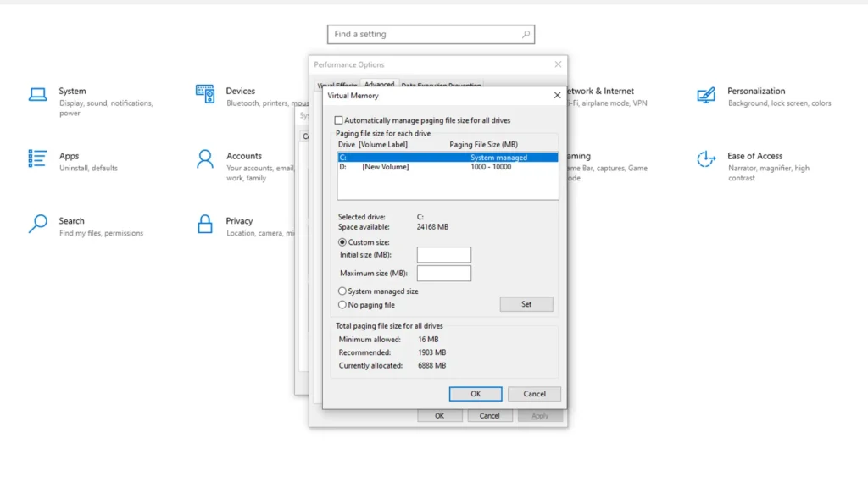Screen dimensions: 868x488
Task: Click the Gaming category text
Action: (579, 156)
